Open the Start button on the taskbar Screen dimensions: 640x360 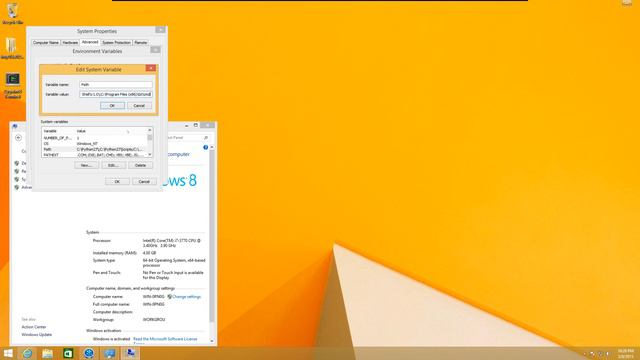tap(8, 353)
